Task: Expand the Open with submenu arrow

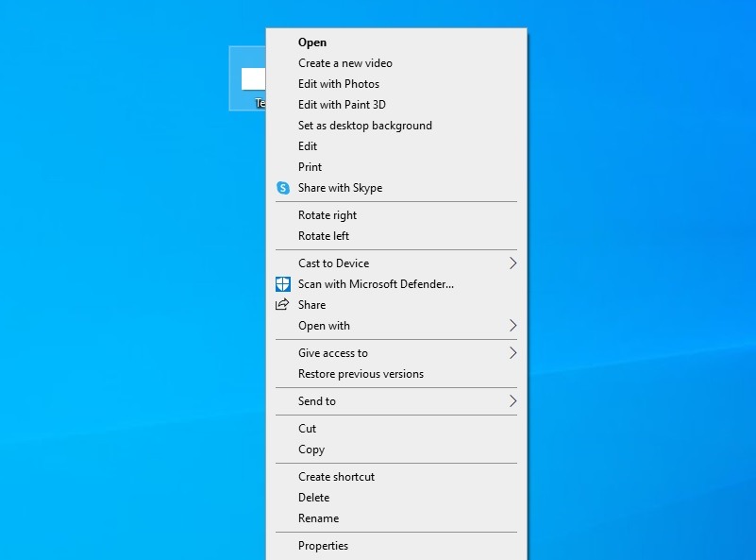Action: tap(512, 326)
